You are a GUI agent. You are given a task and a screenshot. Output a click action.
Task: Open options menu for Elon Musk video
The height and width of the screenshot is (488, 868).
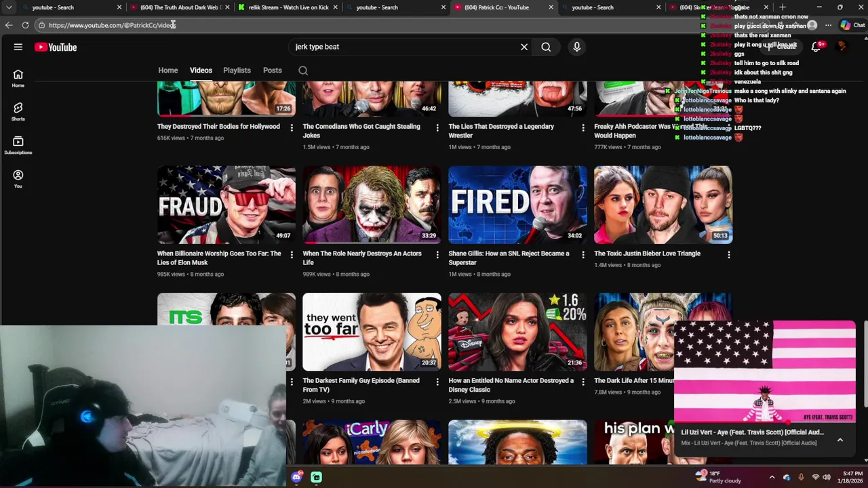point(292,255)
